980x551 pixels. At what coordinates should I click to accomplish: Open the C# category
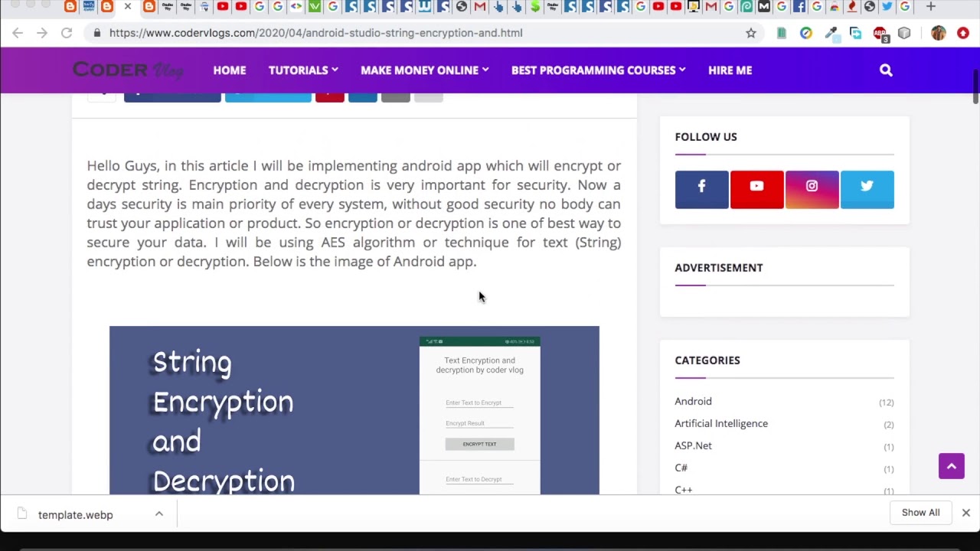click(681, 468)
